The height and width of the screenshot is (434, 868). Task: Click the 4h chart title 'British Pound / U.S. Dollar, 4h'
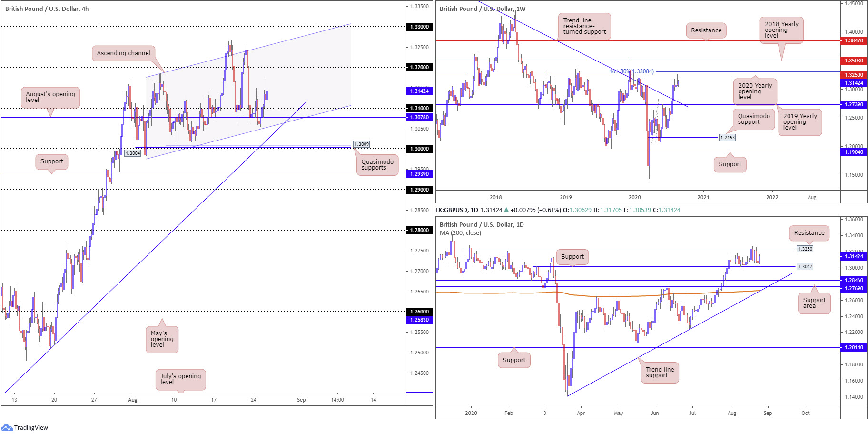[47, 9]
